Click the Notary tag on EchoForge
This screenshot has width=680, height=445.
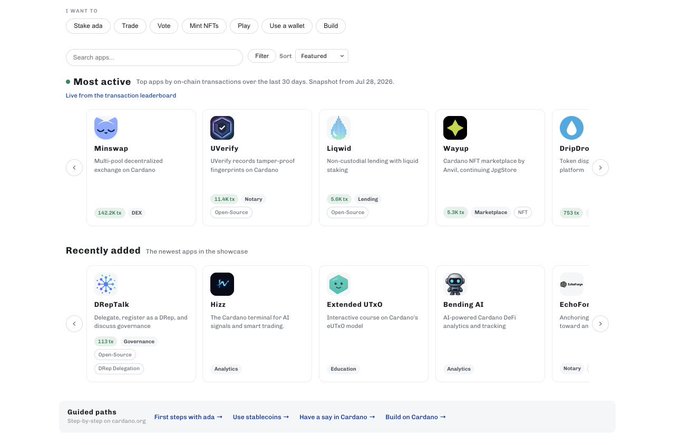(x=572, y=369)
